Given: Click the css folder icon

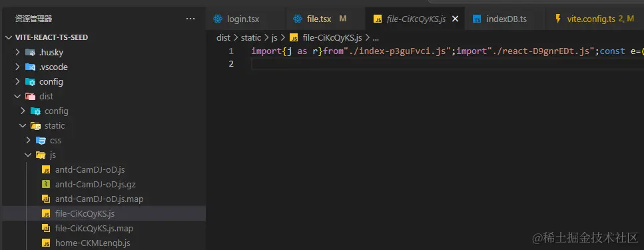Looking at the screenshot, I should coord(41,140).
